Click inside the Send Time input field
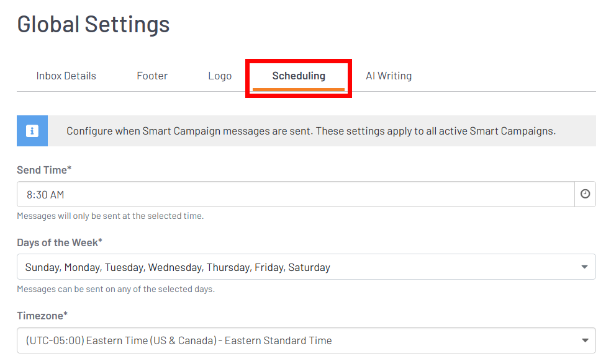The image size is (606, 364). pos(248,194)
